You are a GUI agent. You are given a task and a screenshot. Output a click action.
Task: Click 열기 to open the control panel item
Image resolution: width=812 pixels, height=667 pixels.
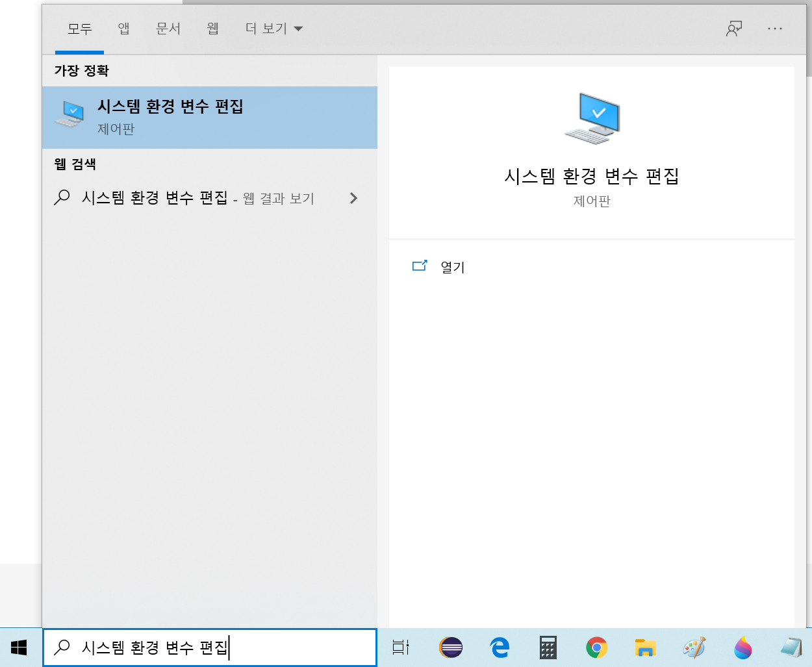coord(452,267)
